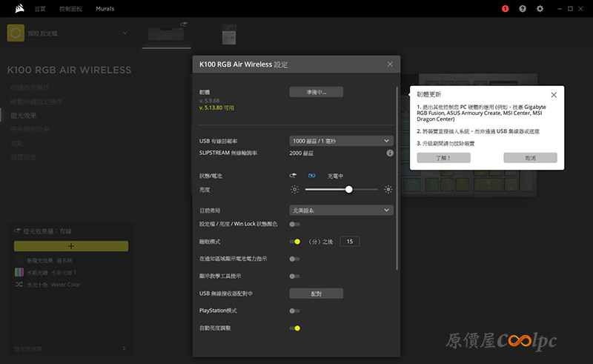Enable 在通知區域顯示電池電力指示 switch
The width and height of the screenshot is (593, 364).
294,259
